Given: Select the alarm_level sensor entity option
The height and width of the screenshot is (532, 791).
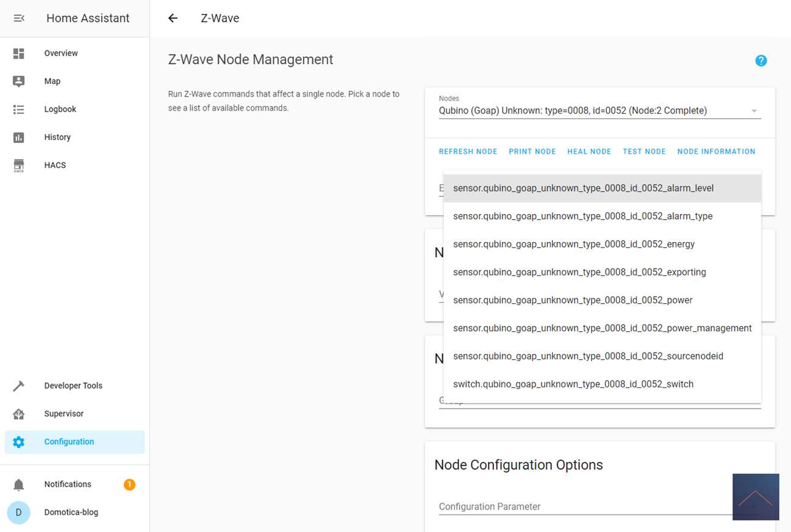Looking at the screenshot, I should [x=583, y=188].
